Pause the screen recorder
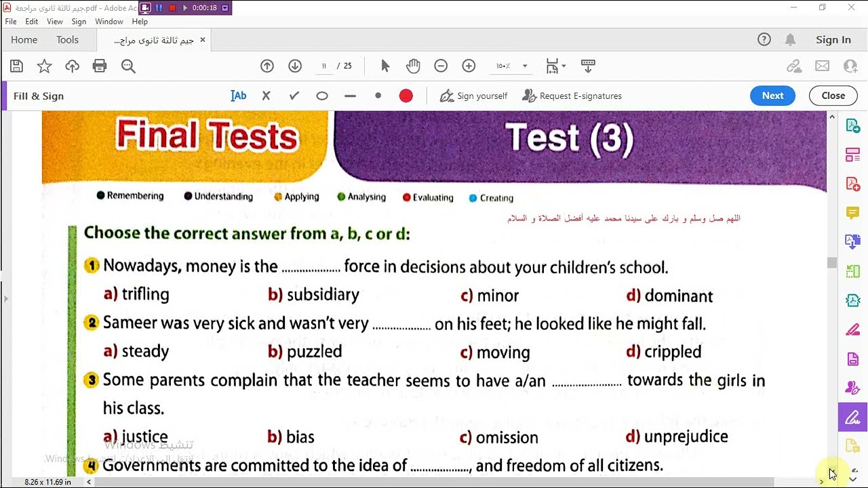 coord(159,8)
